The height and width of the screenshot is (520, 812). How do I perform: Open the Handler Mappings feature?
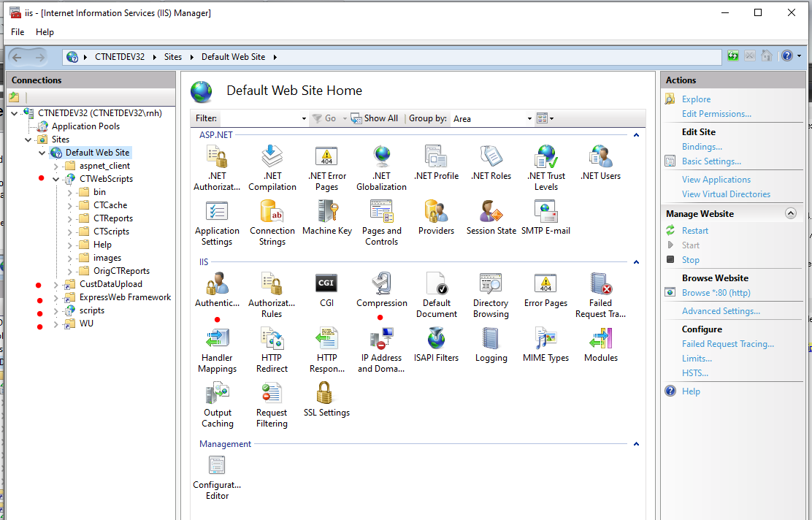217,350
